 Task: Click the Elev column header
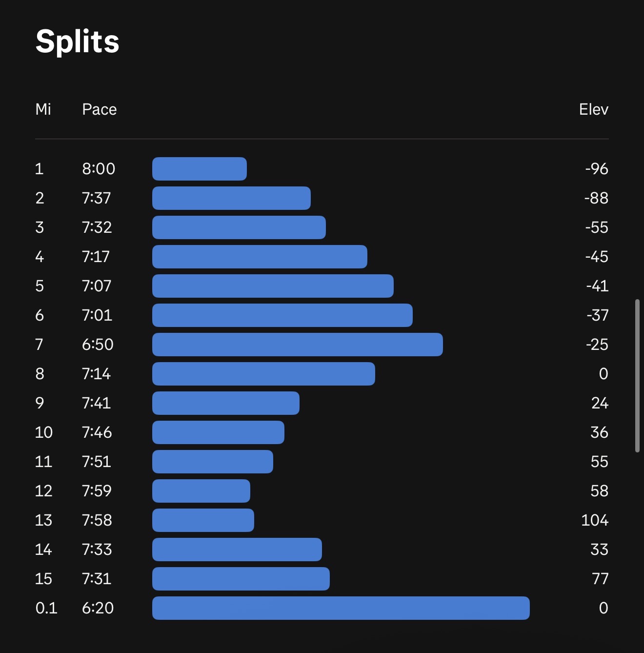click(593, 109)
